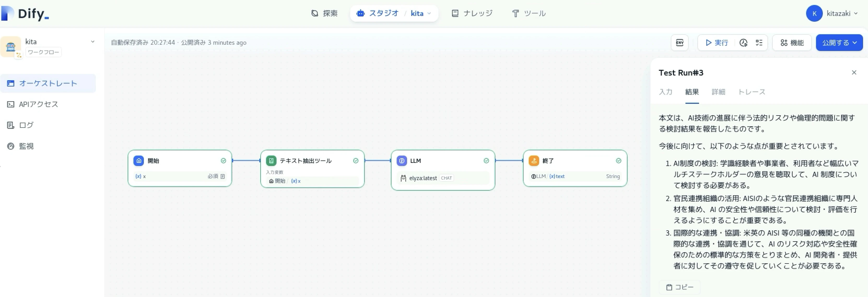
Task: Click the Dify logo
Action: click(25, 14)
